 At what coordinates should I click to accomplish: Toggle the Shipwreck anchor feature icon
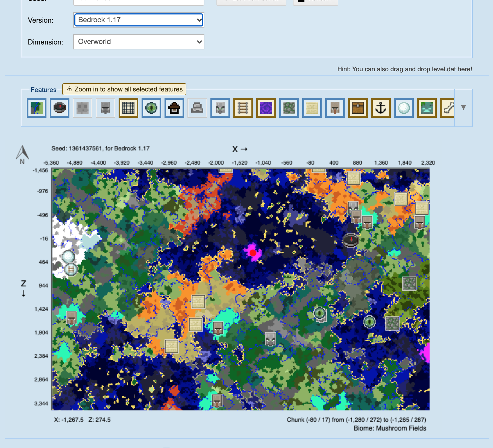tap(381, 108)
